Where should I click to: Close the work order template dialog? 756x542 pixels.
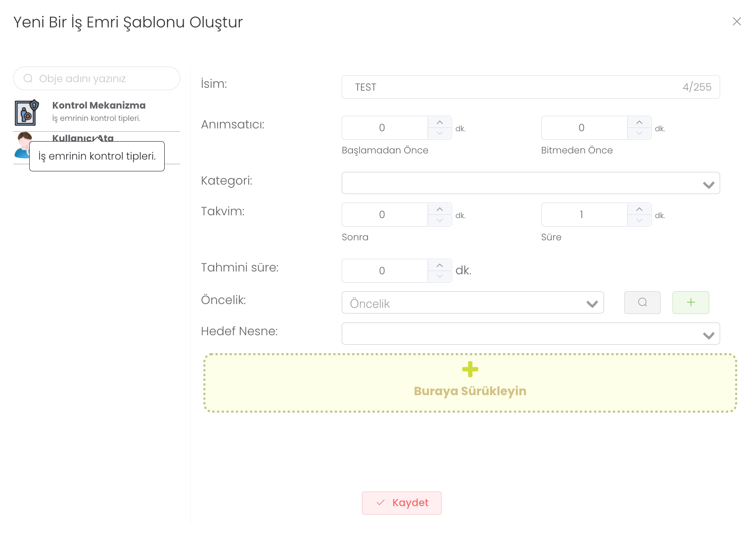[736, 22]
